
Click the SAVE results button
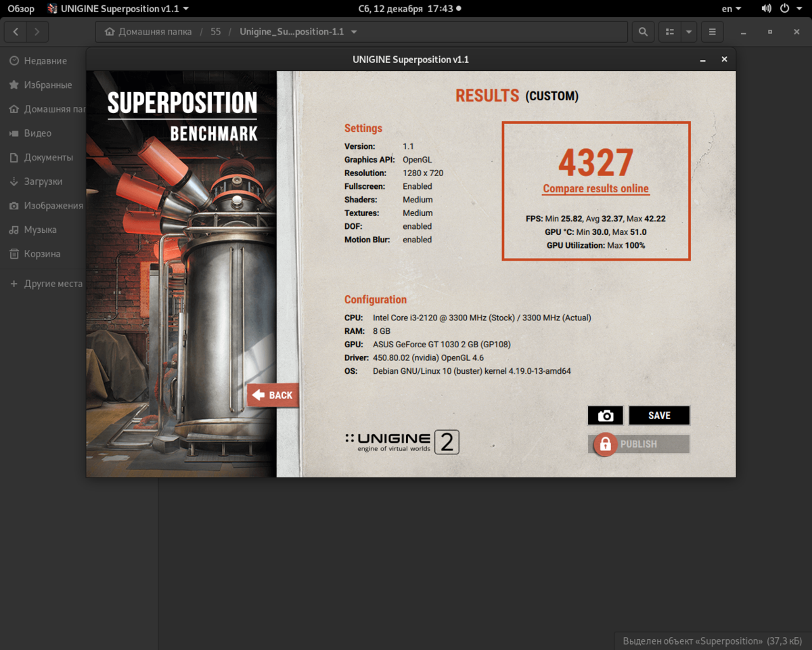(x=659, y=416)
